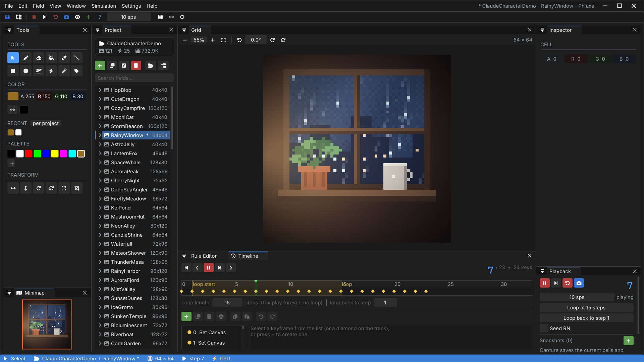This screenshot has height=362, width=644.
Task: Swap foreground and background colors
Action: click(12, 110)
